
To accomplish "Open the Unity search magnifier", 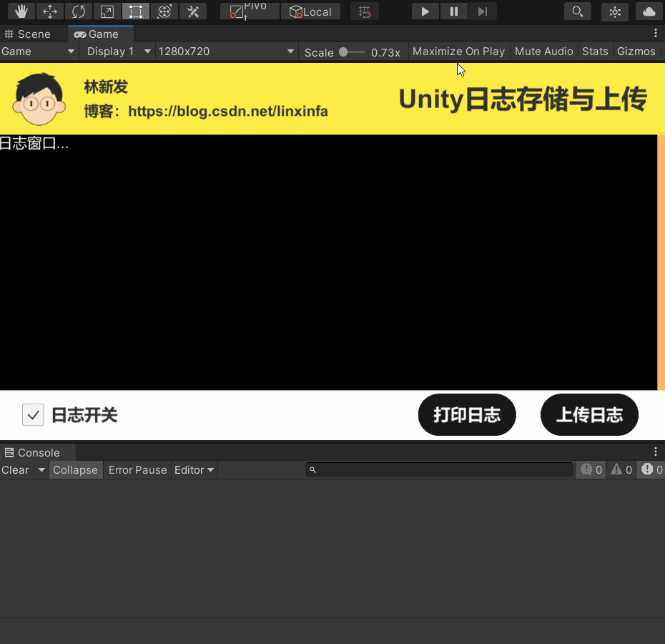I will (x=578, y=11).
